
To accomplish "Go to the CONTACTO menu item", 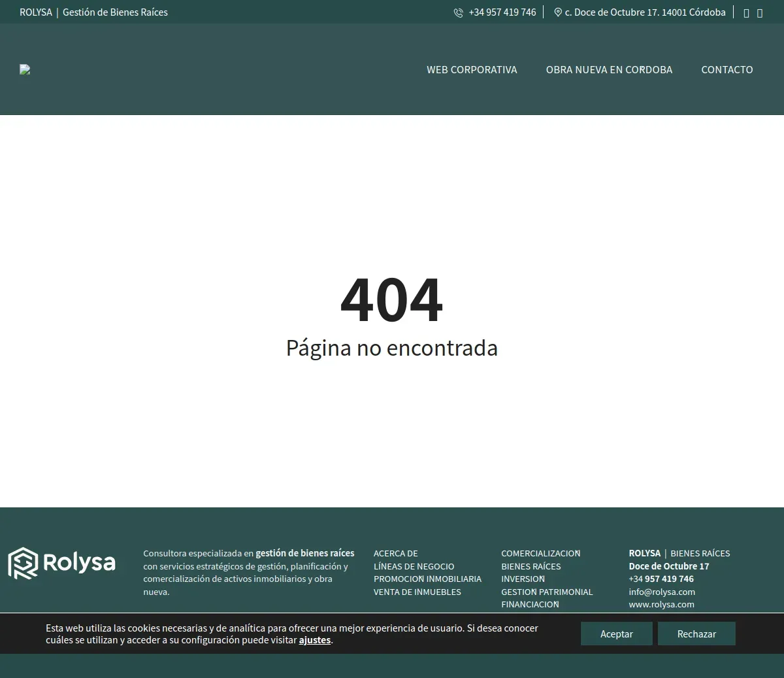I will pos(727,69).
